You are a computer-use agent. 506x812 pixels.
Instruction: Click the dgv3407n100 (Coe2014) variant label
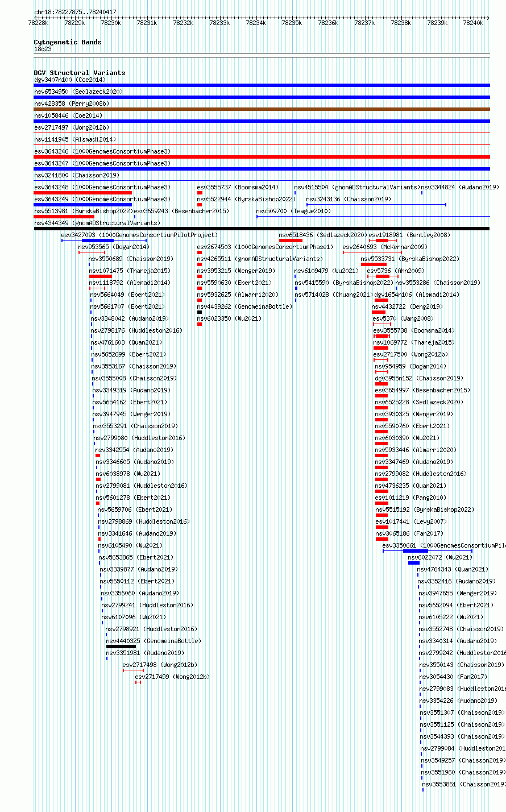click(x=70, y=80)
